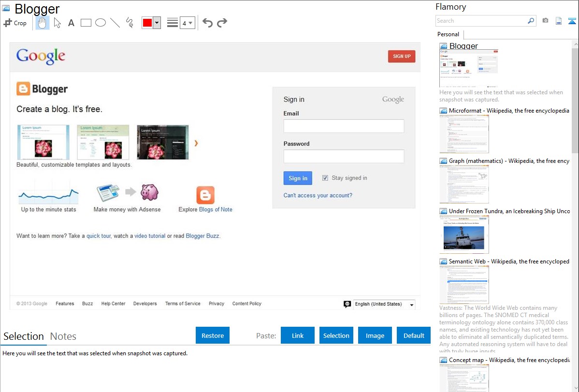Paste as Selection
579x392 pixels.
[336, 335]
